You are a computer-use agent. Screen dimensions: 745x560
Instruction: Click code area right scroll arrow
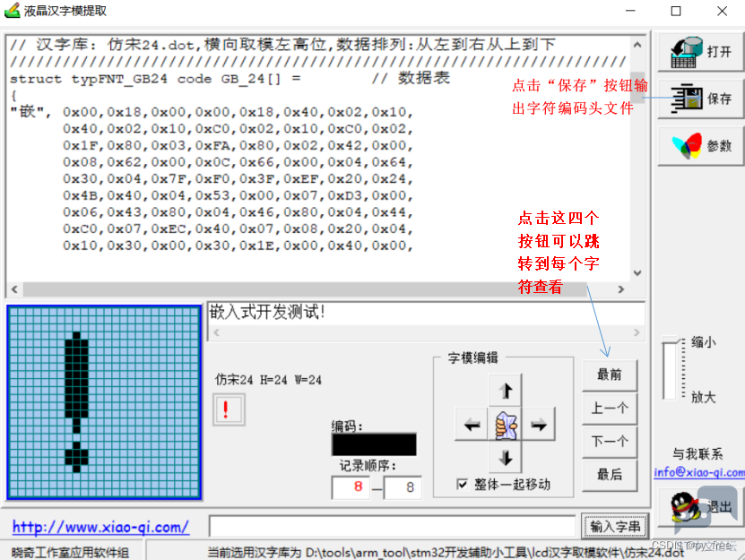620,289
